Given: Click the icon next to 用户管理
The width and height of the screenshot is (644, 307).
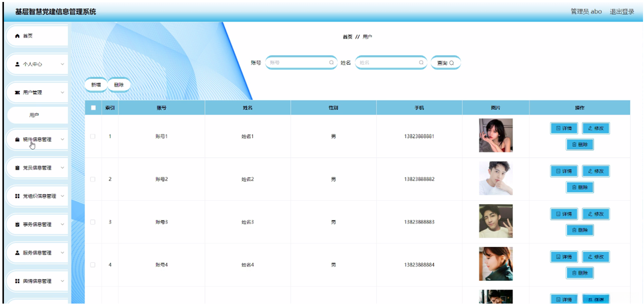Looking at the screenshot, I should tap(18, 93).
